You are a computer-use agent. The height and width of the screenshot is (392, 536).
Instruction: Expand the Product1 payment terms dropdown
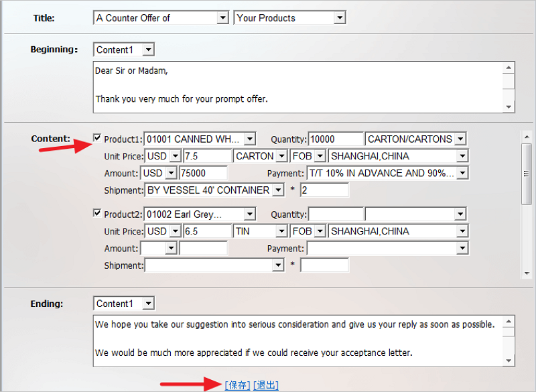click(x=462, y=173)
